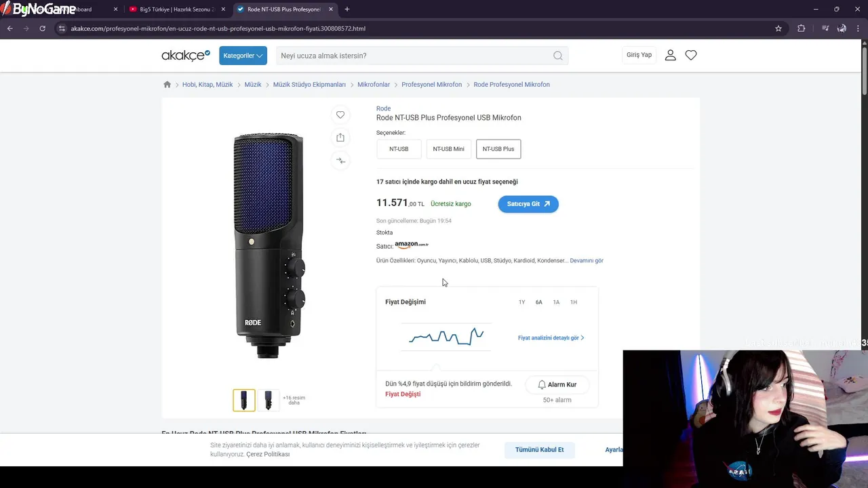Show the 1Y price history range
This screenshot has height=488, width=868.
tap(521, 302)
